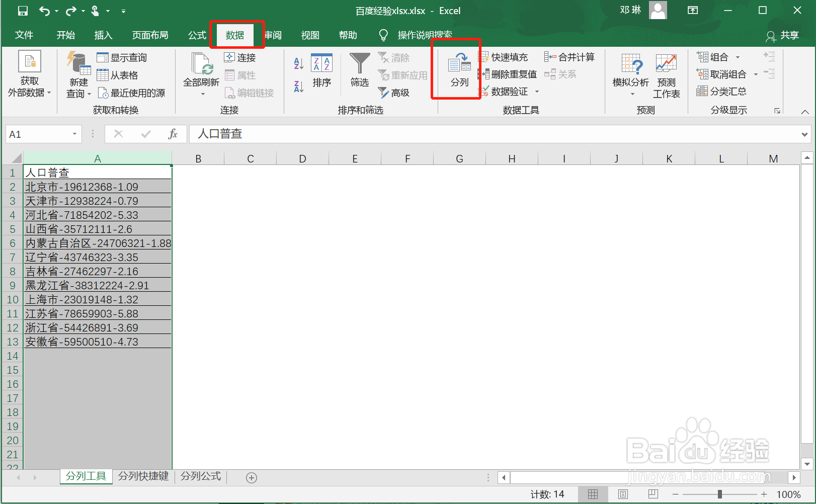The width and height of the screenshot is (816, 504).
Task: Click the Save icon in quick access toolbar
Action: click(x=23, y=11)
